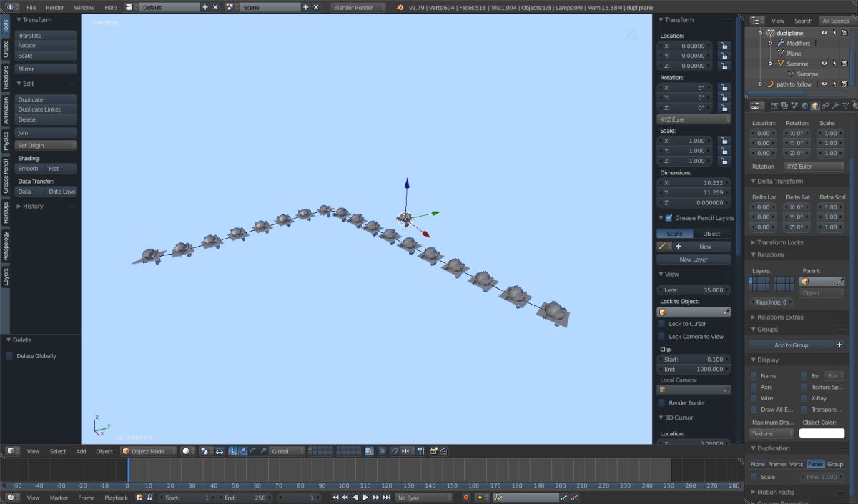The width and height of the screenshot is (858, 504).
Task: Click the record keyframe red dot icon
Action: click(465, 498)
